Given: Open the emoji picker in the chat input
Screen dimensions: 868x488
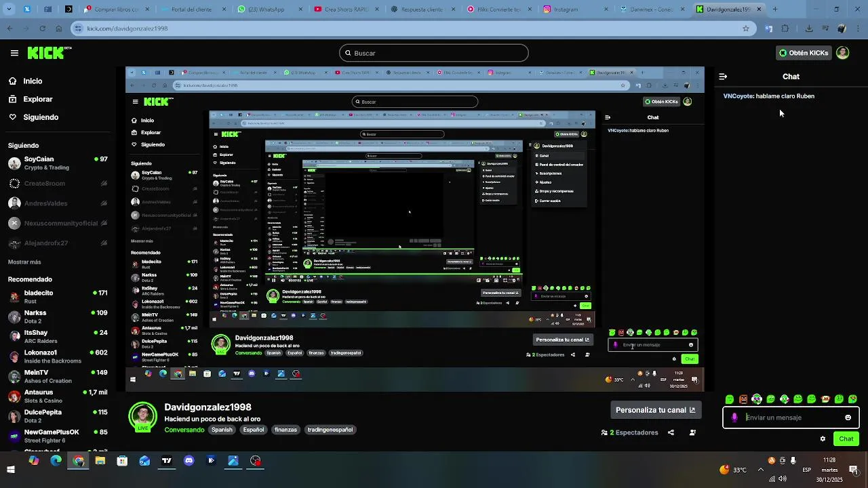Looking at the screenshot, I should click(848, 418).
